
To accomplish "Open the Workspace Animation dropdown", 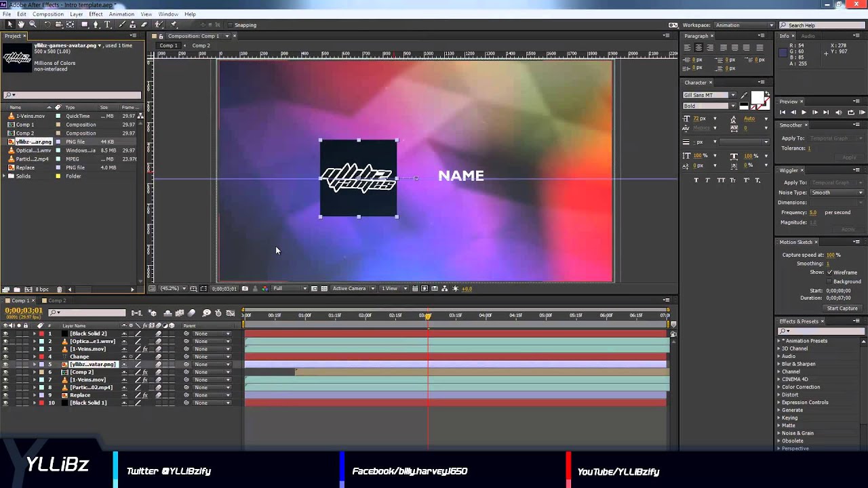I will (744, 25).
